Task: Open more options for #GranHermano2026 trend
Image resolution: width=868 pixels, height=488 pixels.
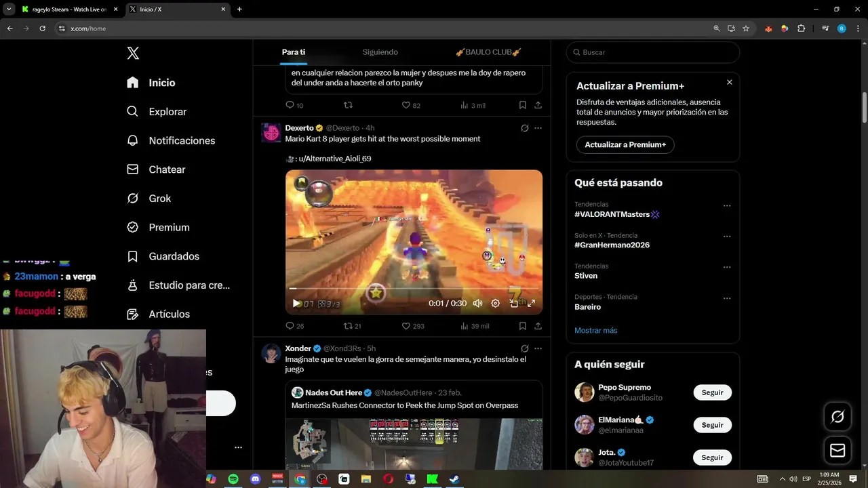Action: tap(727, 237)
